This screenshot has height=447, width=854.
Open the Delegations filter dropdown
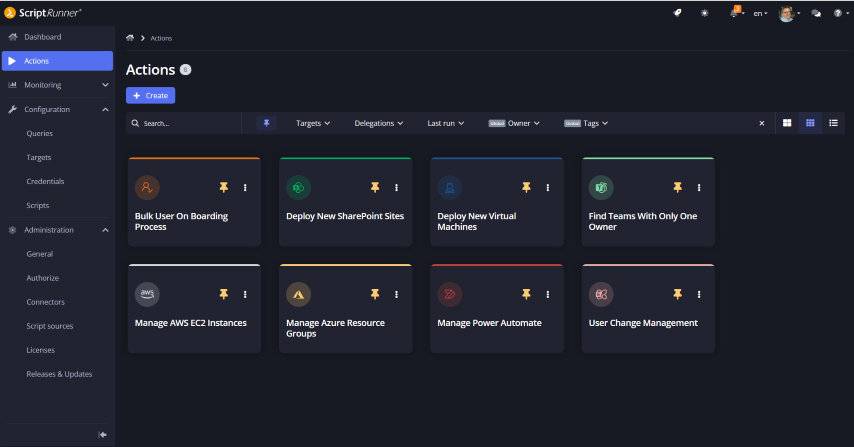pyautogui.click(x=379, y=123)
